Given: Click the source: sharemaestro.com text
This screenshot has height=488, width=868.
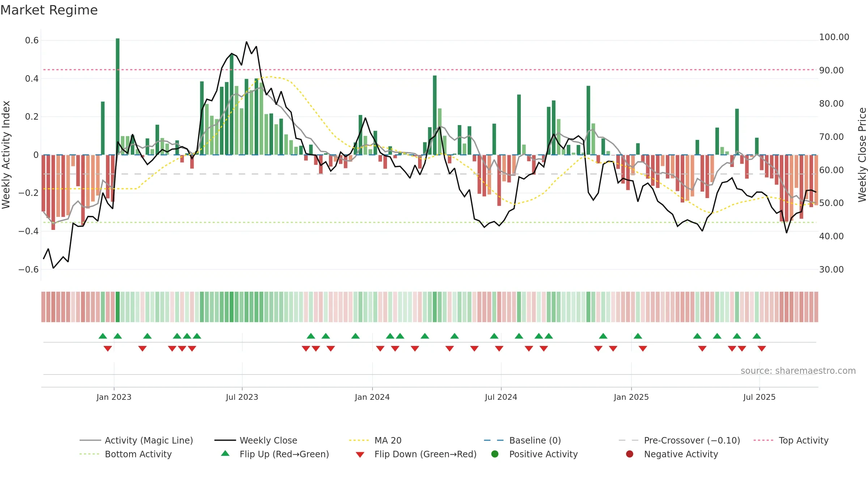Looking at the screenshot, I should coord(798,371).
